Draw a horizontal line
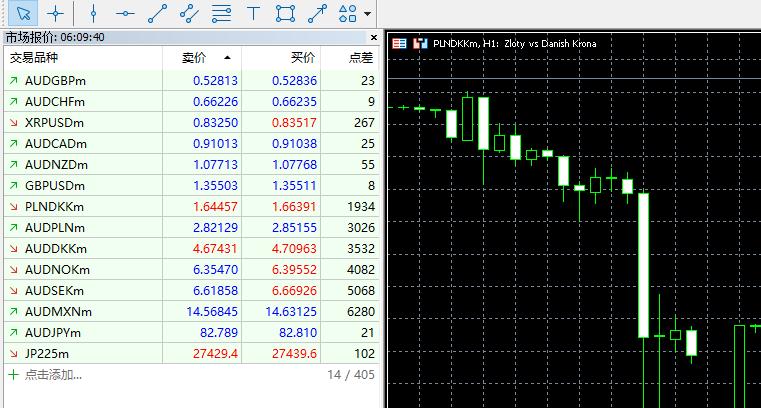This screenshot has width=761, height=408. tap(125, 13)
